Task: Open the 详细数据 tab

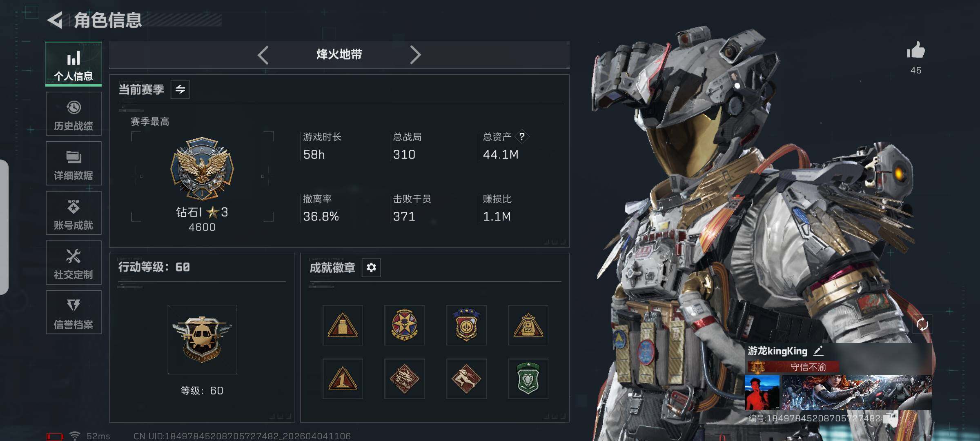Action: tap(73, 163)
